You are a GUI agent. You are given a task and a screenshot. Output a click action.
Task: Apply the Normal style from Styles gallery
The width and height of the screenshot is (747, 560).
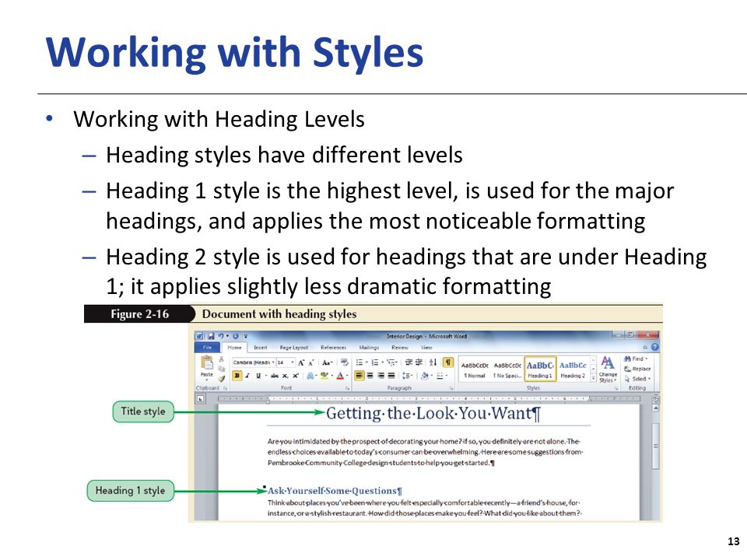coord(475,369)
